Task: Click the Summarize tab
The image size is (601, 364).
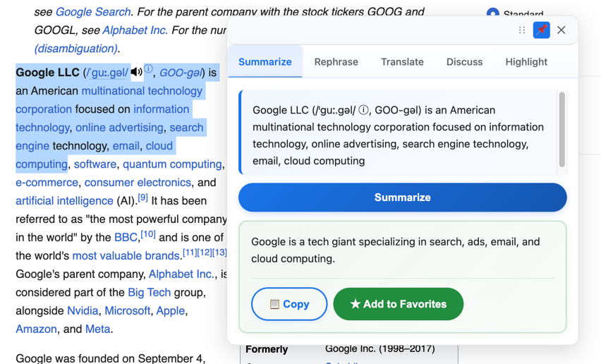Action: click(265, 62)
